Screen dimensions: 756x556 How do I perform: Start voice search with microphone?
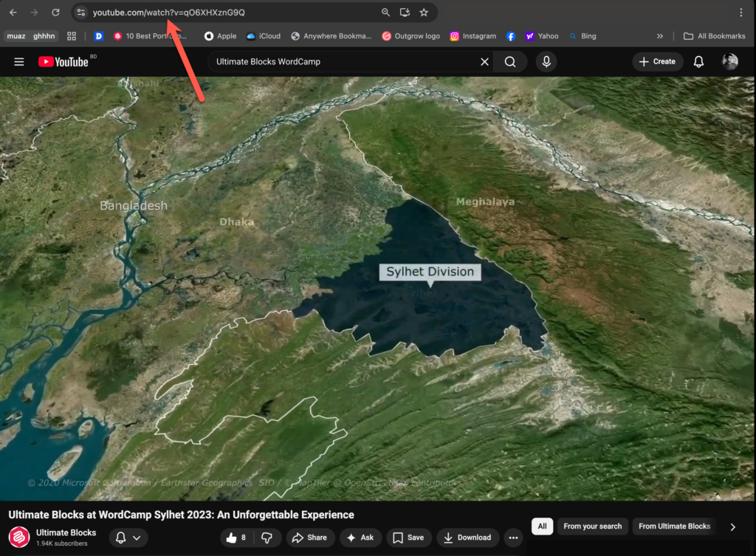tap(546, 62)
